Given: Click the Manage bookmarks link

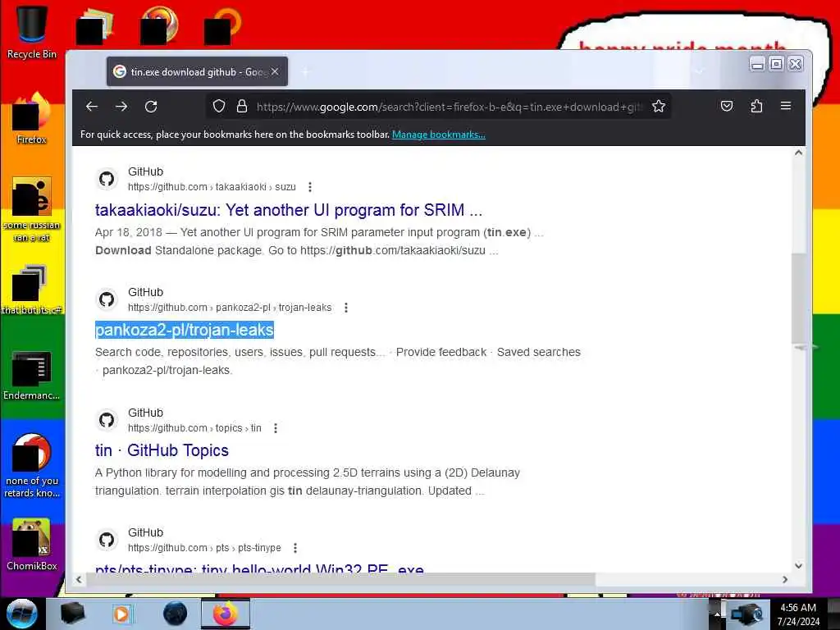Looking at the screenshot, I should tap(439, 135).
